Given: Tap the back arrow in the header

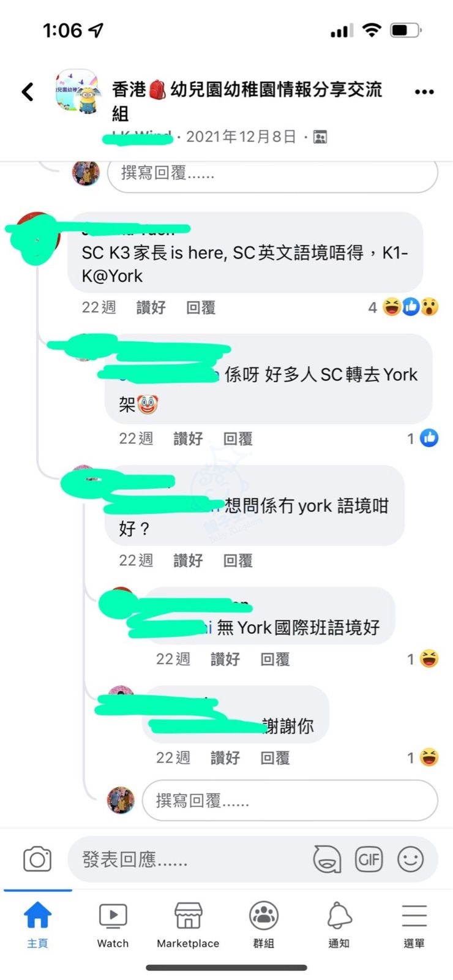Looking at the screenshot, I should (28, 92).
